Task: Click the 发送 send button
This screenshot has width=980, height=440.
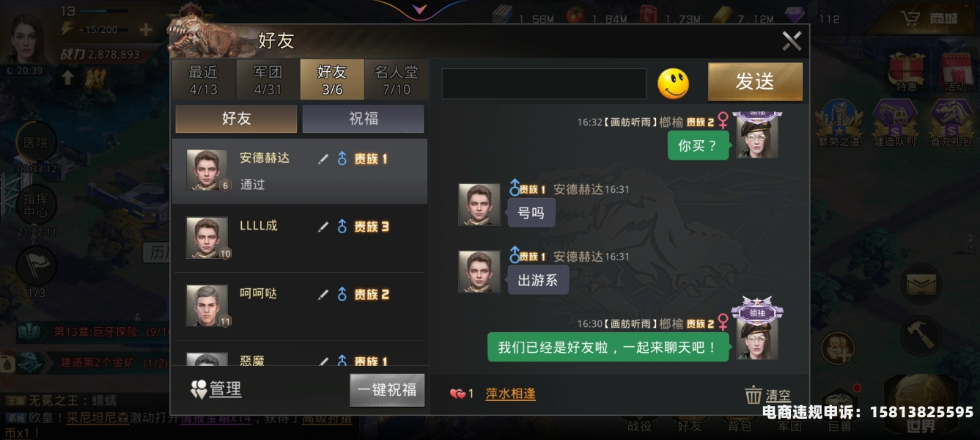Action: coord(755,81)
